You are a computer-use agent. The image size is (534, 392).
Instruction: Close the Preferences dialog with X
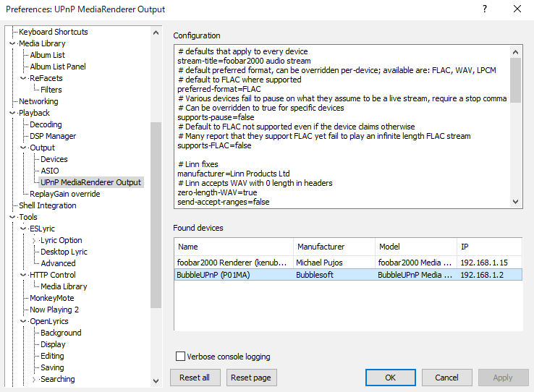[517, 9]
